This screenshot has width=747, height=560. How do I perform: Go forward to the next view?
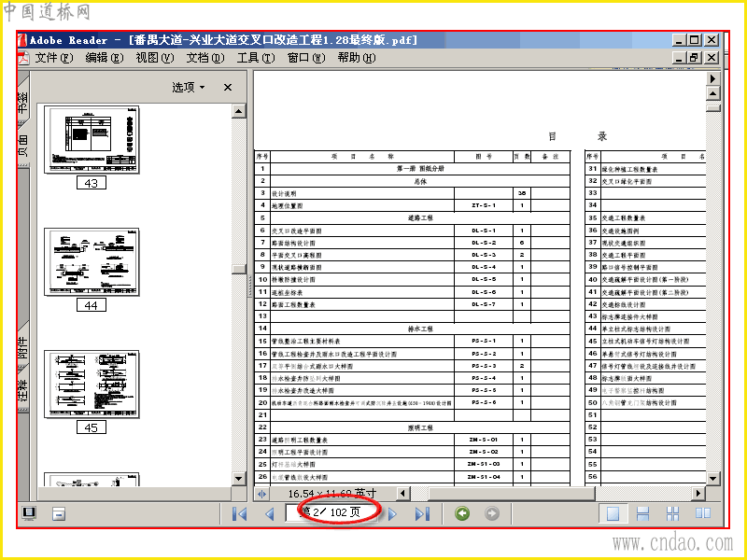(492, 513)
